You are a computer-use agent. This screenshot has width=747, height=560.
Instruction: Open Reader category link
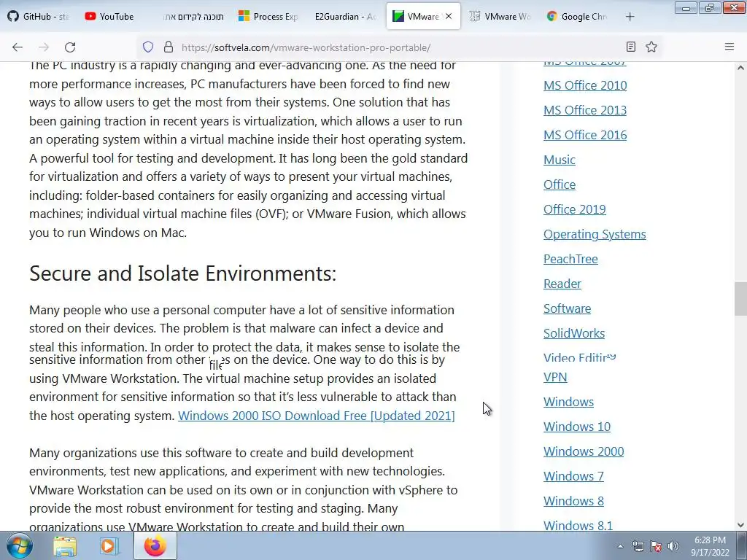coord(562,284)
